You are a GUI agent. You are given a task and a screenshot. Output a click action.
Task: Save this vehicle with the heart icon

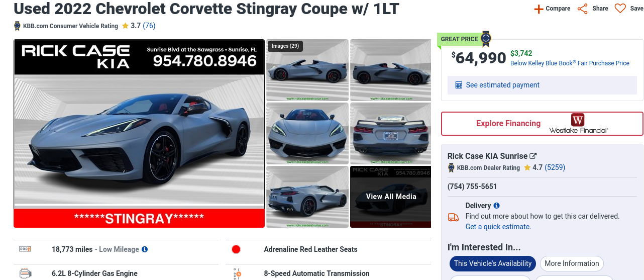(x=620, y=9)
